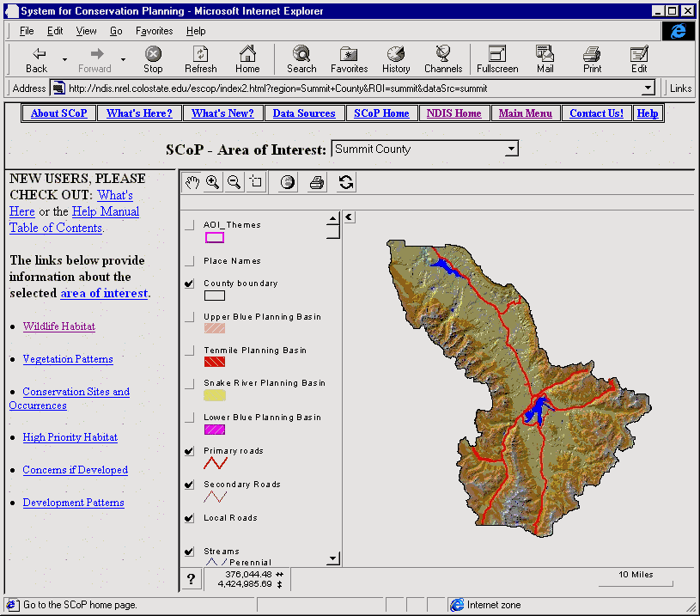Click the Snake River Planning Basin swatch
The width and height of the screenshot is (700, 616).
[214, 396]
